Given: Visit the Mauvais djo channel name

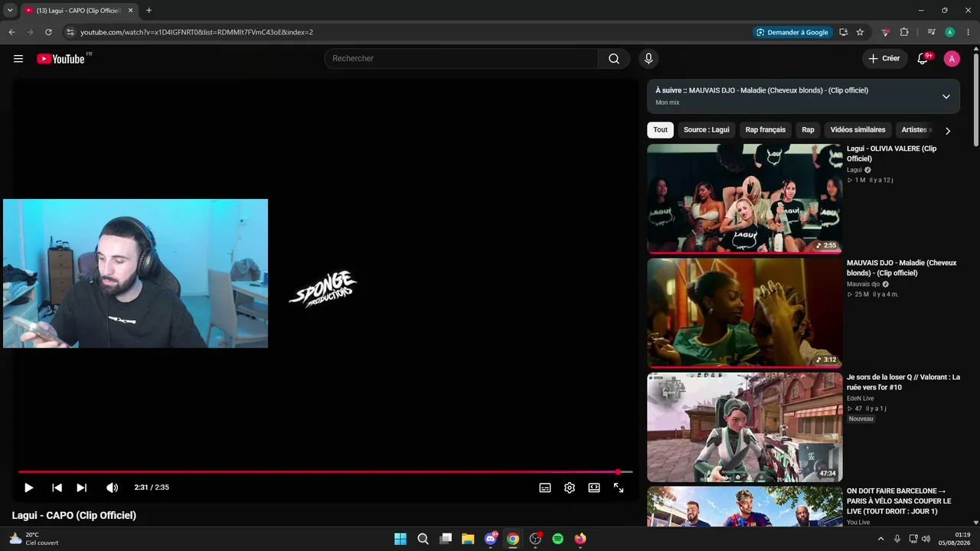Looking at the screenshot, I should point(863,285).
